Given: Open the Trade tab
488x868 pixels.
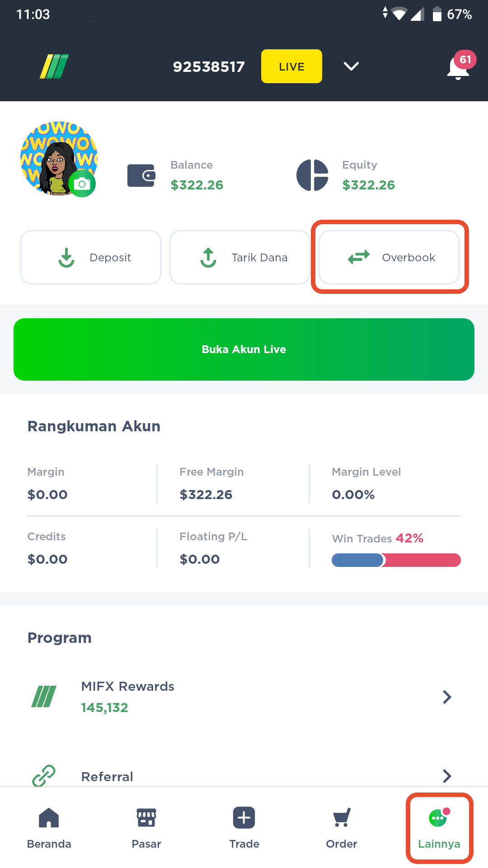Looking at the screenshot, I should (244, 828).
